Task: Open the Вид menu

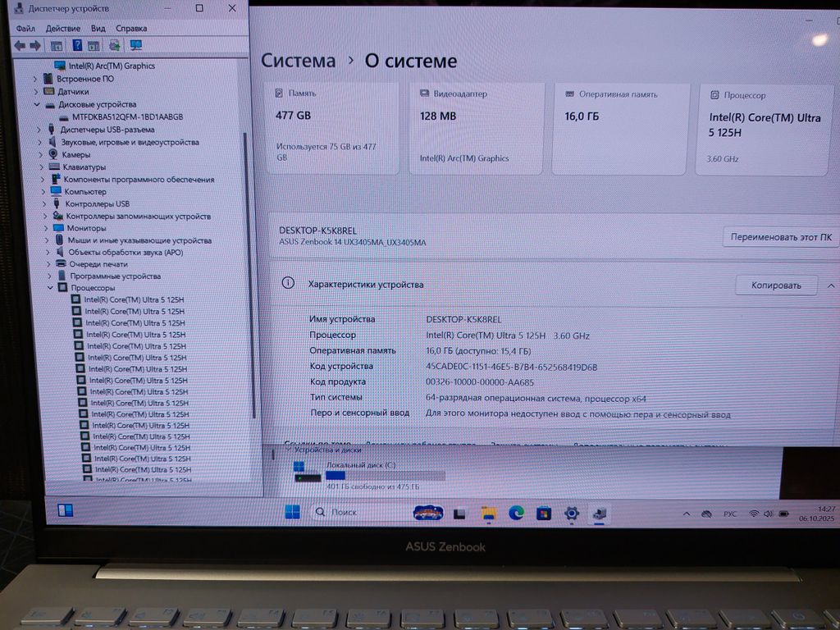Action: [98, 29]
